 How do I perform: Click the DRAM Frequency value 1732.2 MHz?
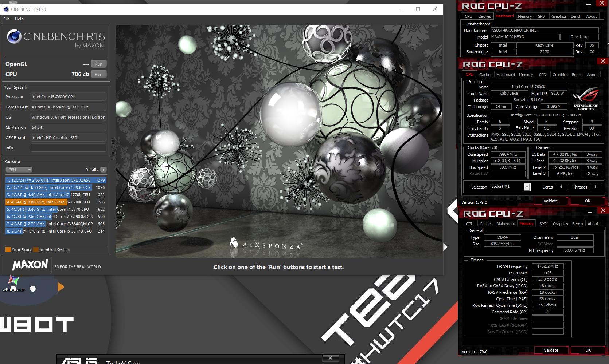point(547,266)
